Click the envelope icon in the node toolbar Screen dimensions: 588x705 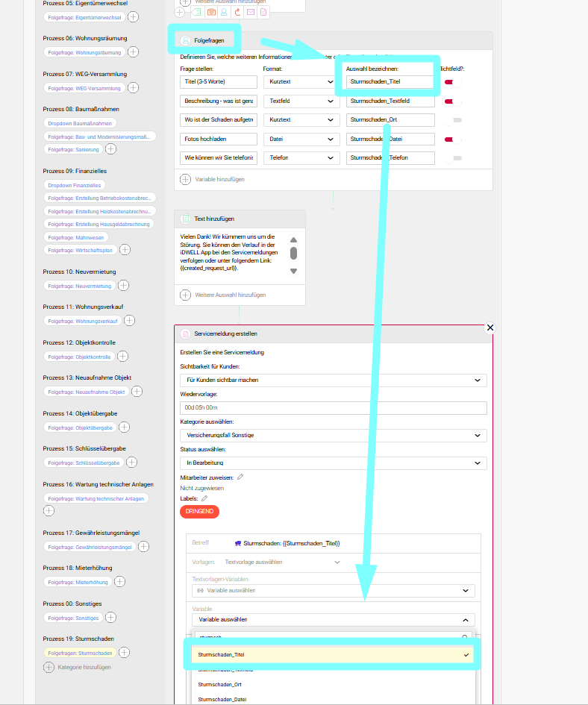coord(251,12)
